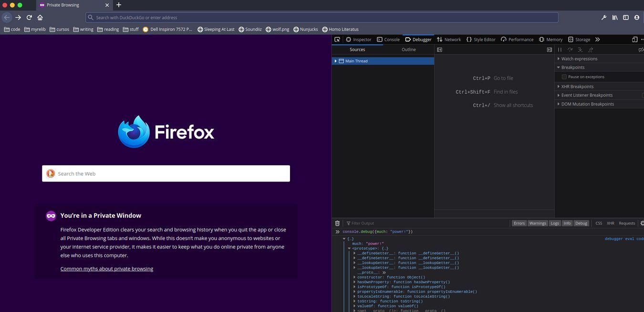Click the Firefox home icon
Viewport: 644px width, 312px height.
(x=40, y=17)
